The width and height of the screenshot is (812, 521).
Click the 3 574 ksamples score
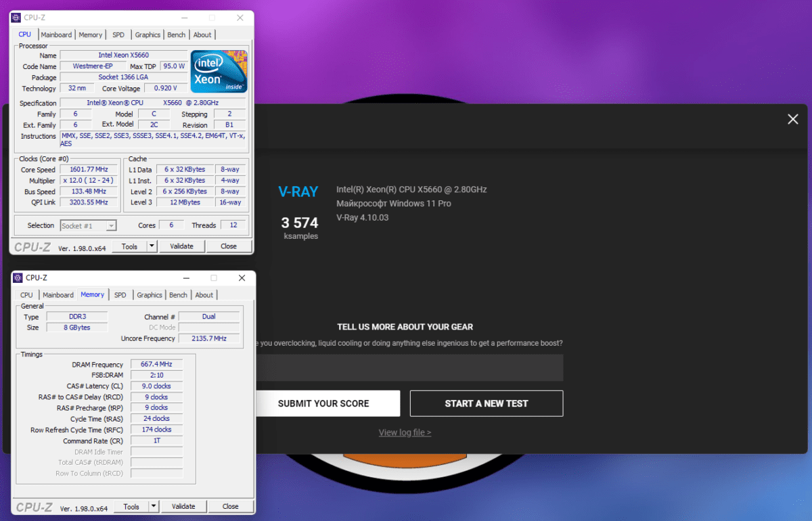(x=300, y=227)
